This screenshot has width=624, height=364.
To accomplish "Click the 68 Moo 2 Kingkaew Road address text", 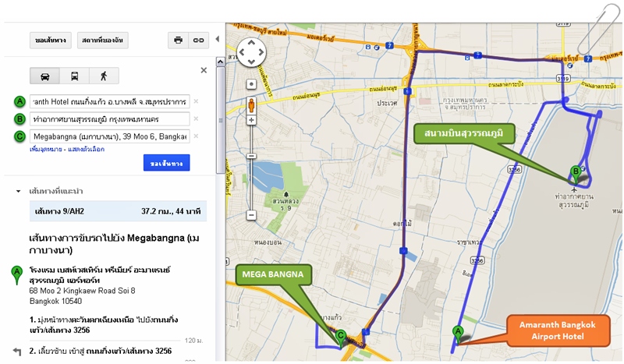I will pyautogui.click(x=83, y=291).
